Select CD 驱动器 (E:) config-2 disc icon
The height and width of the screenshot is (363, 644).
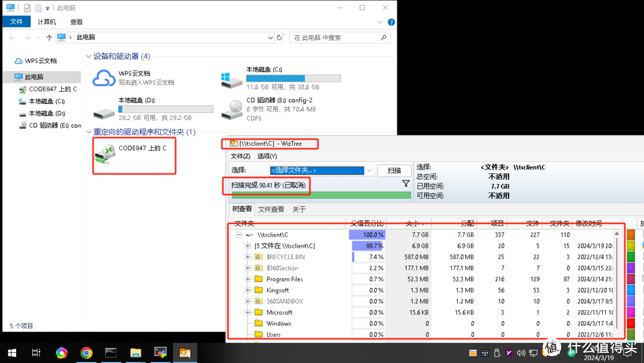[x=231, y=110]
